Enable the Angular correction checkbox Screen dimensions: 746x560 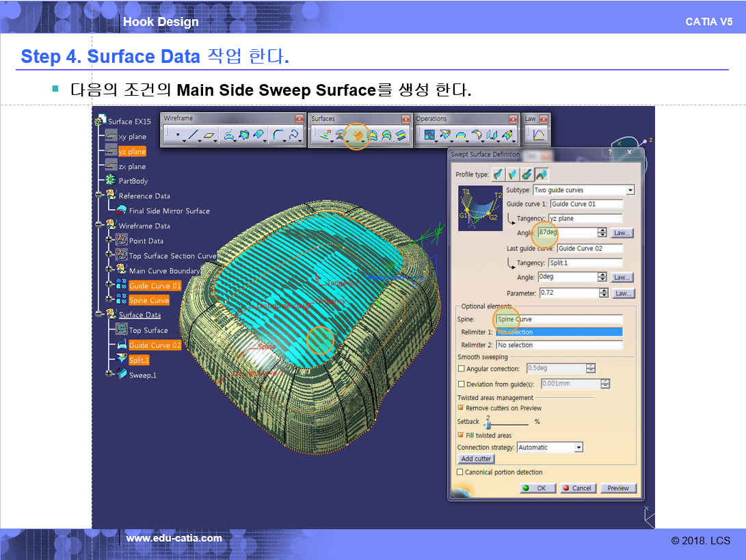coord(461,369)
